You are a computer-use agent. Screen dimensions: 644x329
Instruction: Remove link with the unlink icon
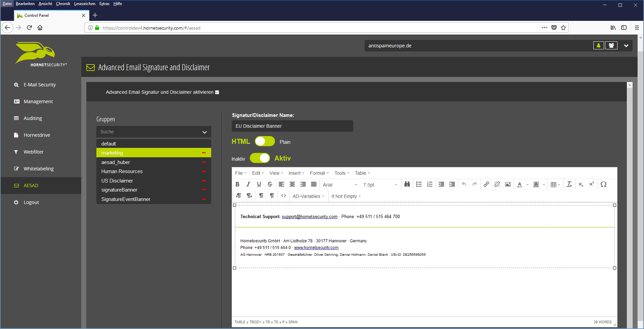497,184
